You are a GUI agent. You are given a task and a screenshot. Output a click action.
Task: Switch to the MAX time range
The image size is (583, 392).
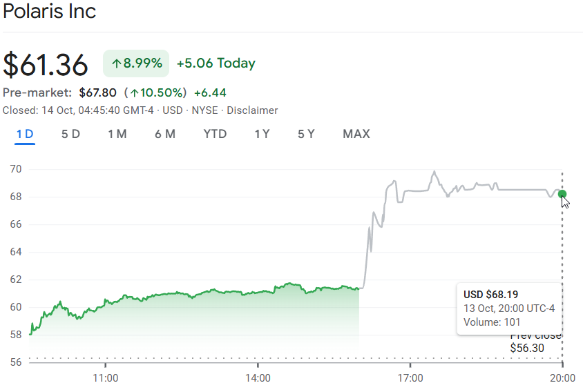coord(356,134)
